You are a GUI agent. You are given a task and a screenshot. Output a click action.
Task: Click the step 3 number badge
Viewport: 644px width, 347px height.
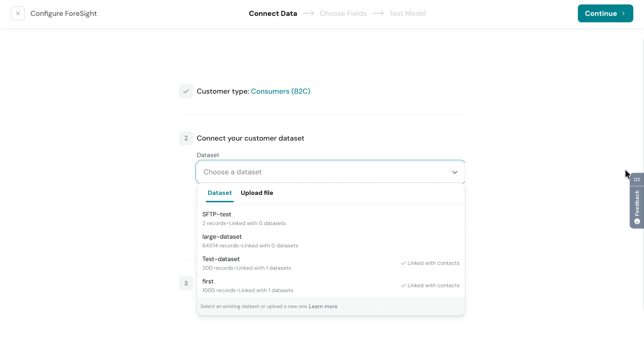(x=186, y=283)
